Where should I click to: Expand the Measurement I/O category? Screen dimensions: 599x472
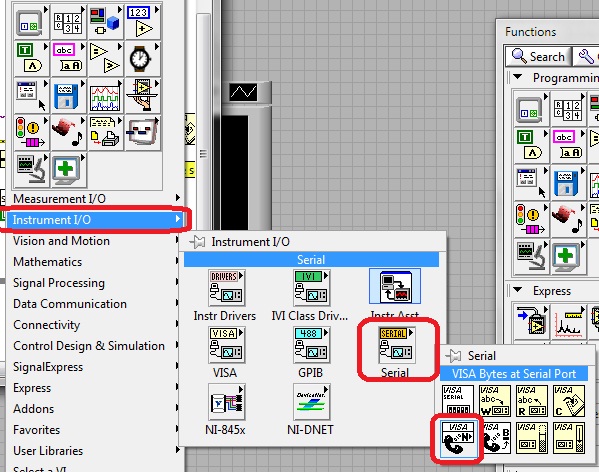(x=96, y=199)
